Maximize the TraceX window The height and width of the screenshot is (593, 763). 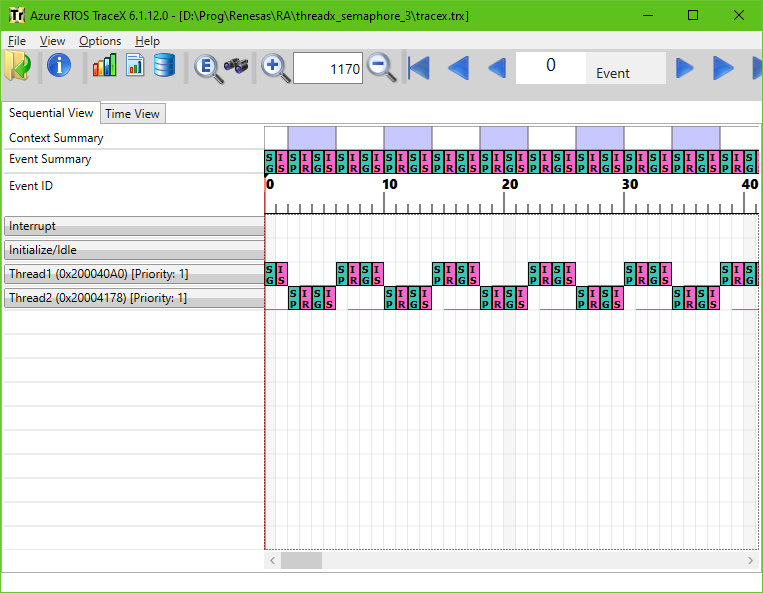coord(693,15)
